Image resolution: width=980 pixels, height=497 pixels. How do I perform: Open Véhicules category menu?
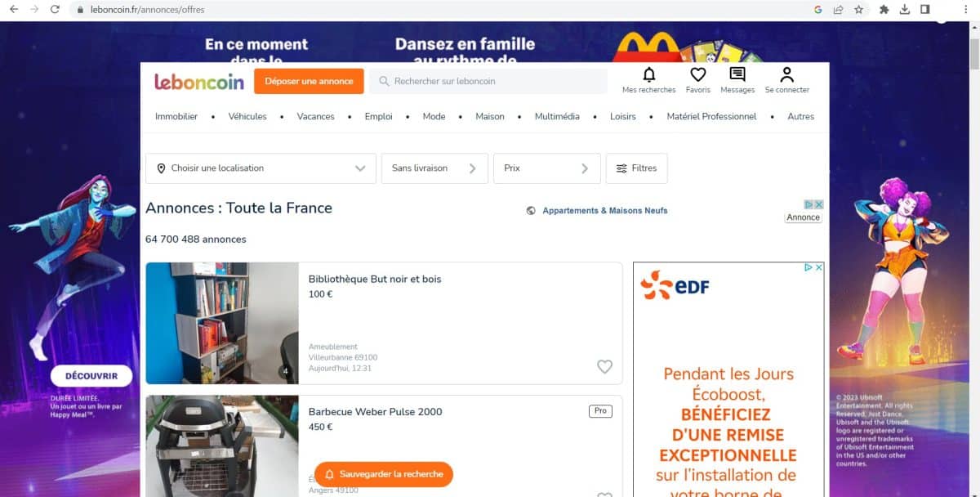(x=247, y=117)
